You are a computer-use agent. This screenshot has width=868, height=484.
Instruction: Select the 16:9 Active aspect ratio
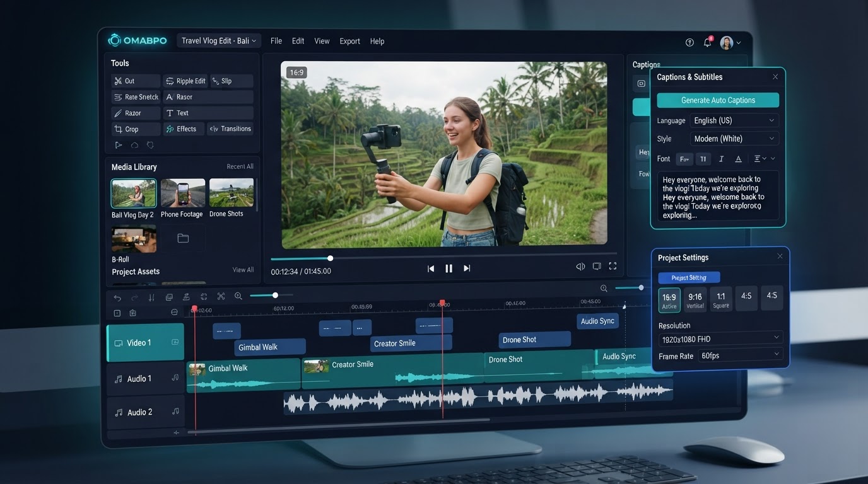tap(669, 300)
